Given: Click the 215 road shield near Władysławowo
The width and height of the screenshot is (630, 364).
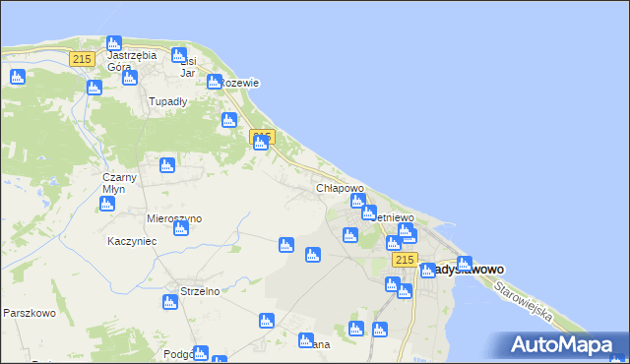Looking at the screenshot, I should click(x=405, y=260).
